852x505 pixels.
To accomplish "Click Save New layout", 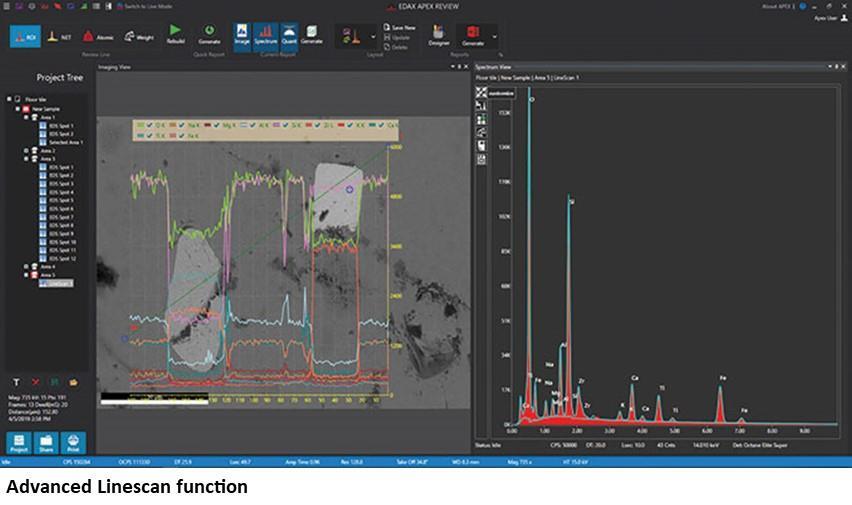I will pyautogui.click(x=399, y=27).
